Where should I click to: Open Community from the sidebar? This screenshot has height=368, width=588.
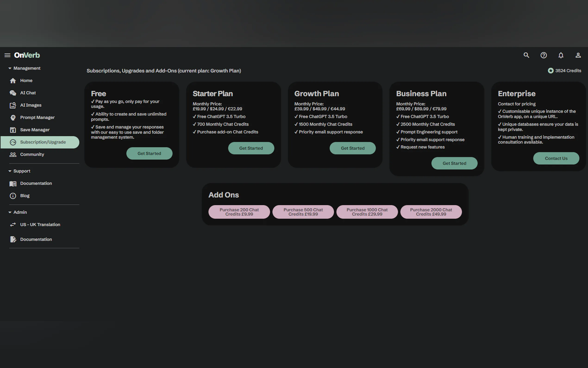tap(32, 154)
